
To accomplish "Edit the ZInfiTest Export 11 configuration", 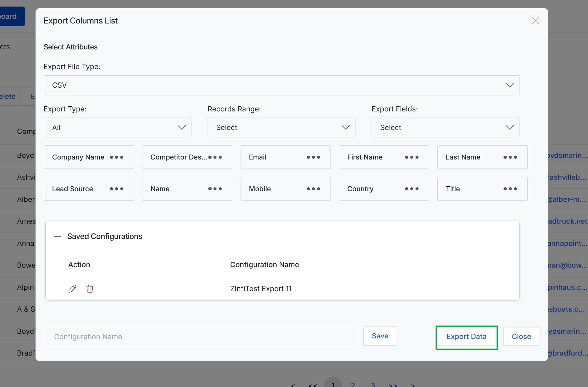I will click(72, 289).
